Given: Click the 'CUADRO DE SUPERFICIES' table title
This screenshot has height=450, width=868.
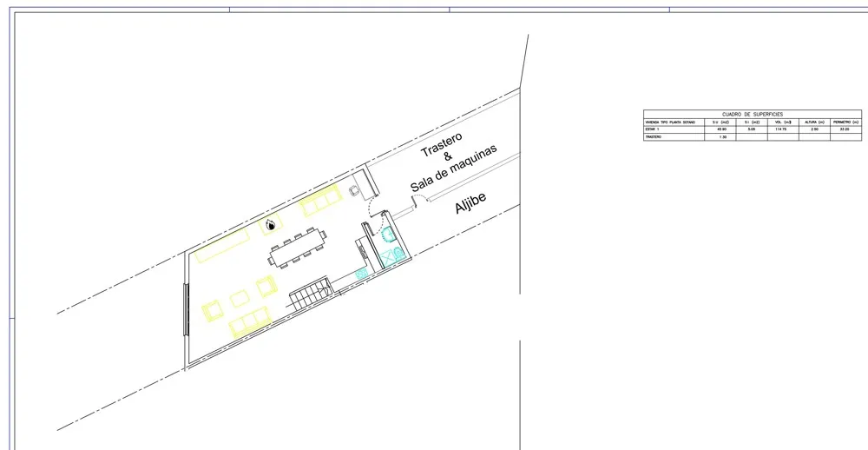Looking at the screenshot, I should pos(753,115).
